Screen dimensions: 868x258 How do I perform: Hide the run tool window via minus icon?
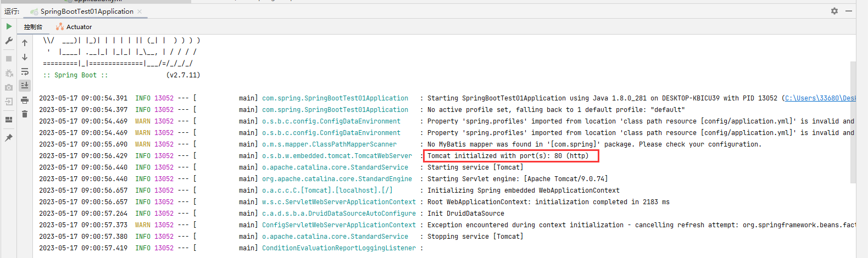point(849,11)
